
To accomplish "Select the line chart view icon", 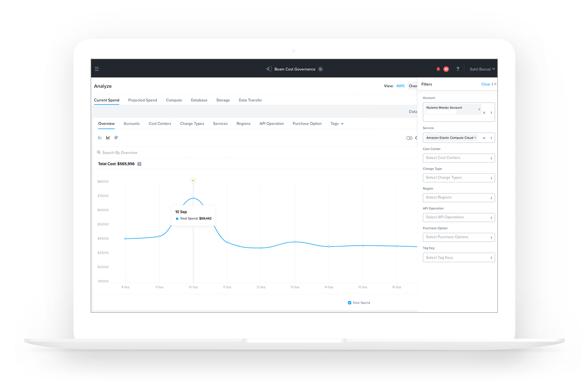I will coord(108,138).
